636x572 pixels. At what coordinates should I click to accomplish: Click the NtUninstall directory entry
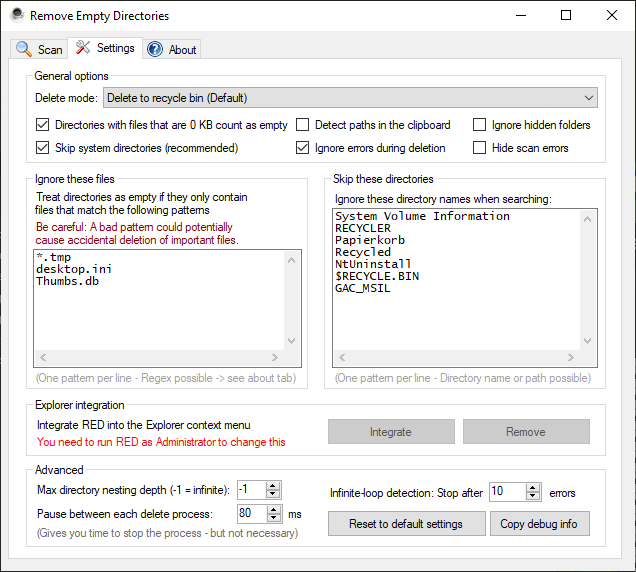[373, 264]
